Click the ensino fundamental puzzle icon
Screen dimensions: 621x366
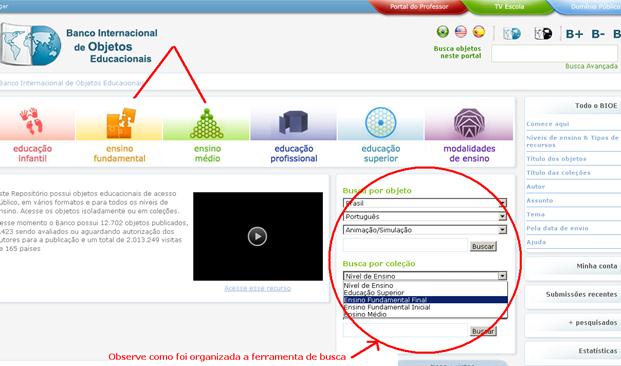pos(121,123)
